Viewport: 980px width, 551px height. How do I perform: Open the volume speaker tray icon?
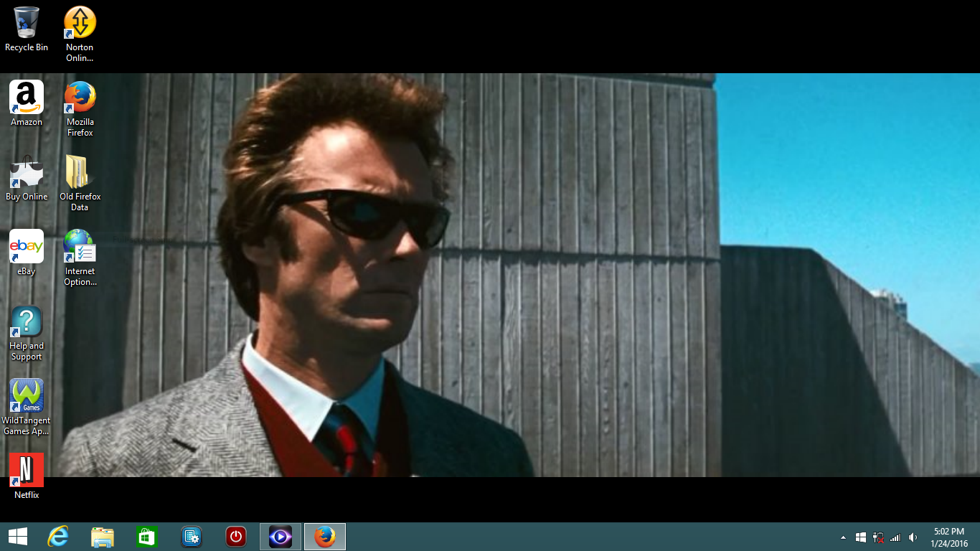913,537
